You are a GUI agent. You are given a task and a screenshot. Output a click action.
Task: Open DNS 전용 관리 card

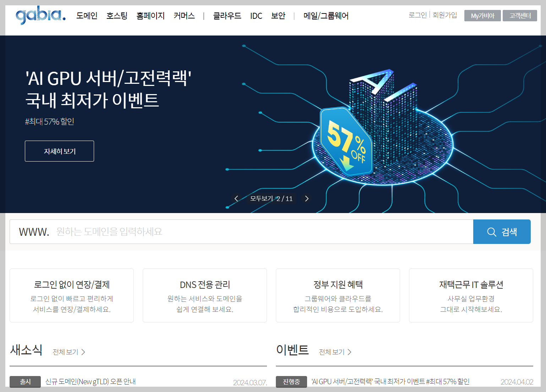point(205,295)
